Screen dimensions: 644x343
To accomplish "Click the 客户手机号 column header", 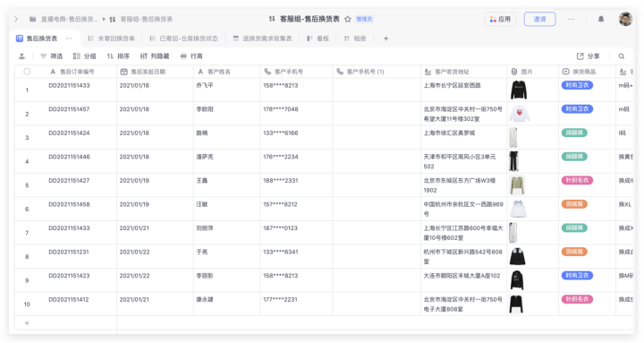I will [x=296, y=72].
